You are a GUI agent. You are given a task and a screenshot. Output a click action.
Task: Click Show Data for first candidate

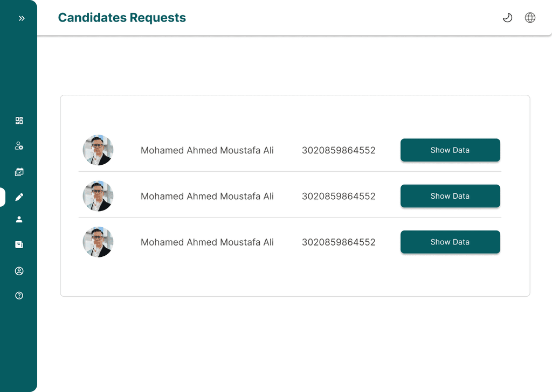click(450, 150)
